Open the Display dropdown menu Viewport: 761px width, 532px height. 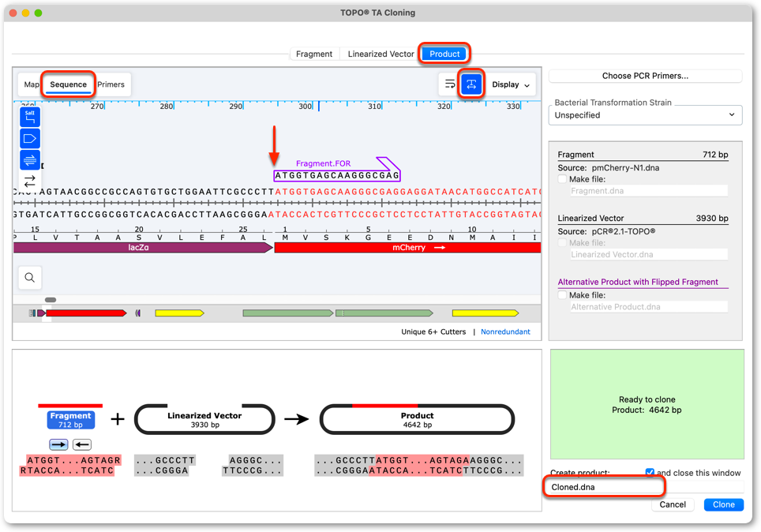coord(511,84)
